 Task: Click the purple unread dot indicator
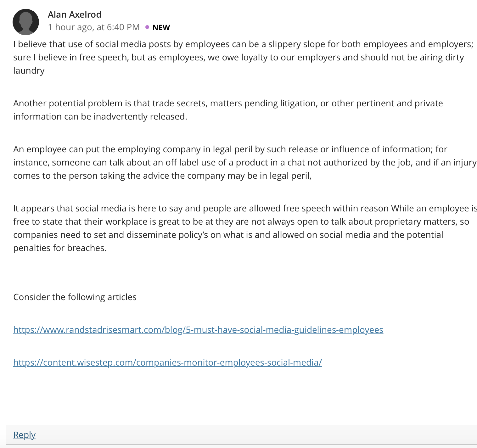(147, 27)
